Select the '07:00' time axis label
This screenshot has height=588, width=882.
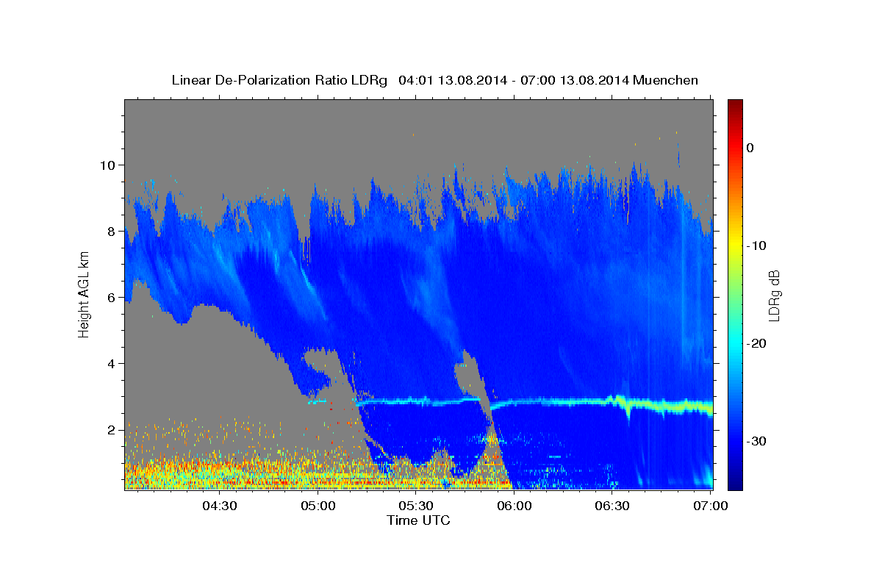pos(711,506)
